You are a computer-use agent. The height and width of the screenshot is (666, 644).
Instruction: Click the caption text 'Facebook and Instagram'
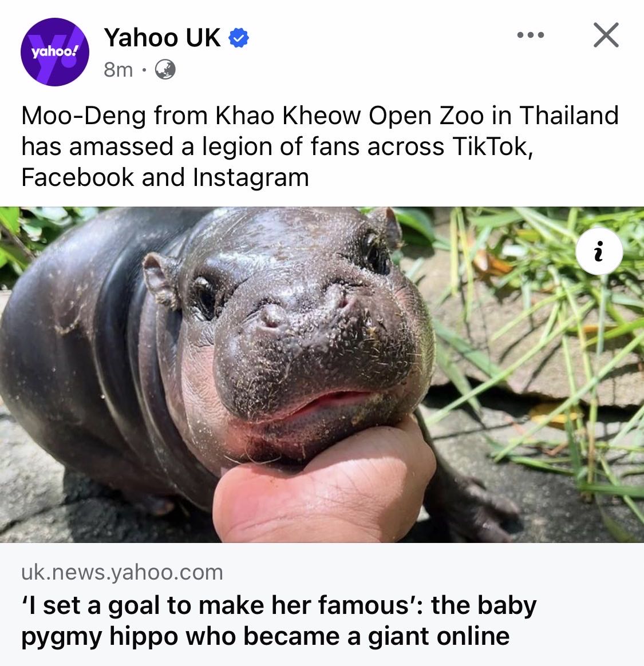[165, 177]
